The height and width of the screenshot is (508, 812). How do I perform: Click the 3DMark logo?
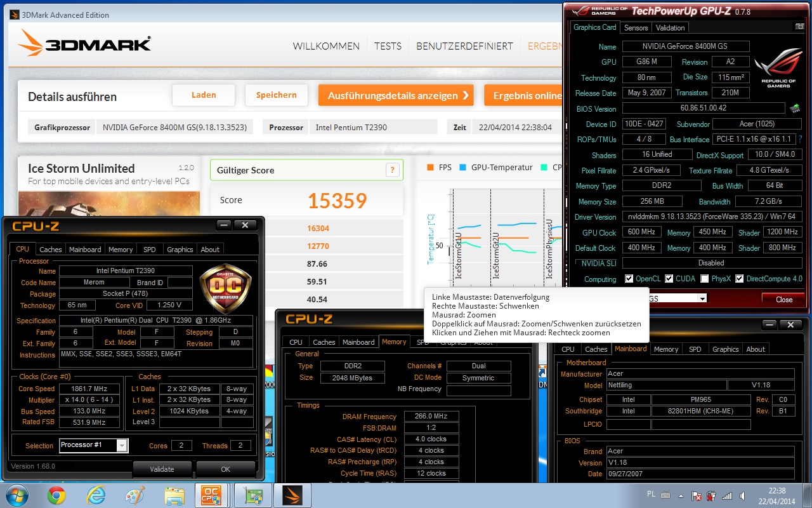click(x=84, y=44)
